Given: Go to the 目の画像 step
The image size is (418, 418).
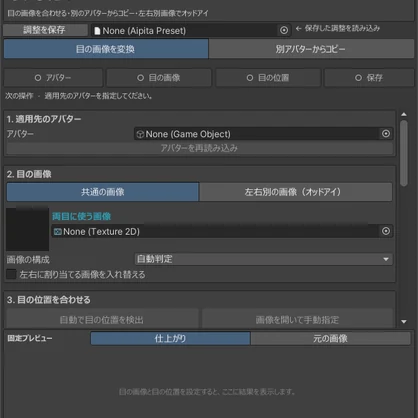Looking at the screenshot, I should [x=159, y=78].
